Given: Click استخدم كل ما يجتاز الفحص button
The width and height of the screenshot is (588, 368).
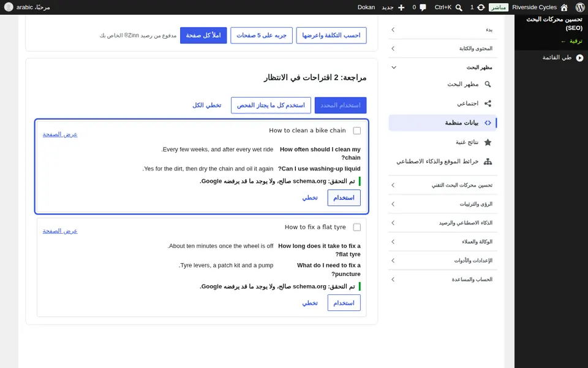Looking at the screenshot, I should [271, 105].
